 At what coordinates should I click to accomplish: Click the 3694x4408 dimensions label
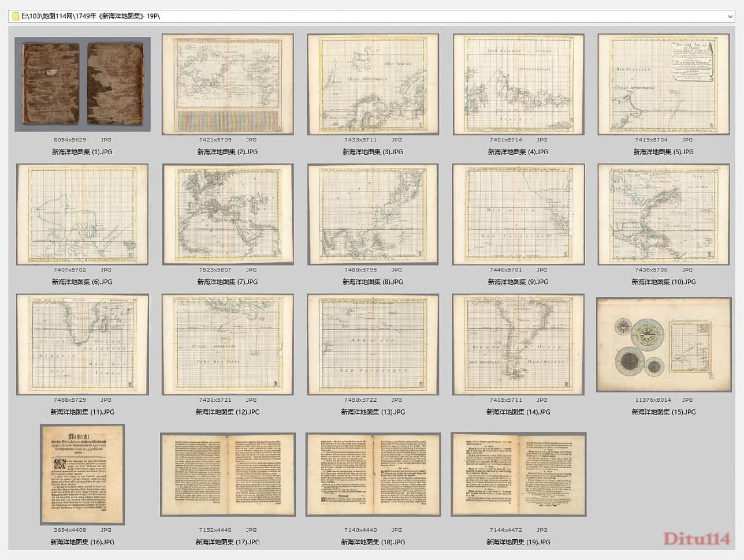click(70, 529)
